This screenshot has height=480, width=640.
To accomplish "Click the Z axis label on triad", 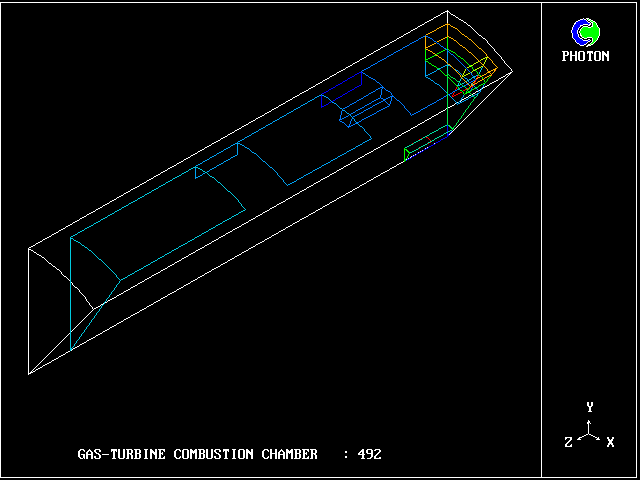I will (568, 441).
